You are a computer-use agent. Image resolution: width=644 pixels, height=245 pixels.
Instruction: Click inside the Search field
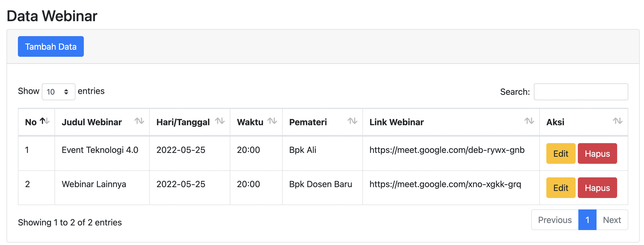point(581,92)
